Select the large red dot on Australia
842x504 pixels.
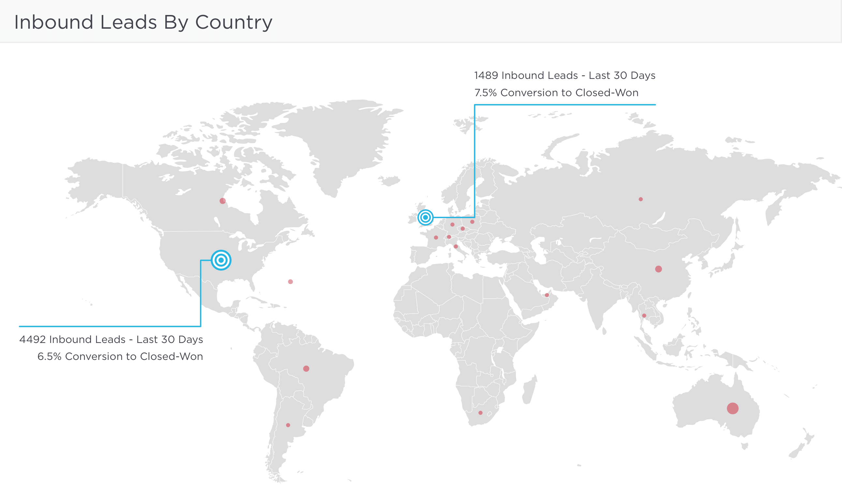(x=733, y=408)
